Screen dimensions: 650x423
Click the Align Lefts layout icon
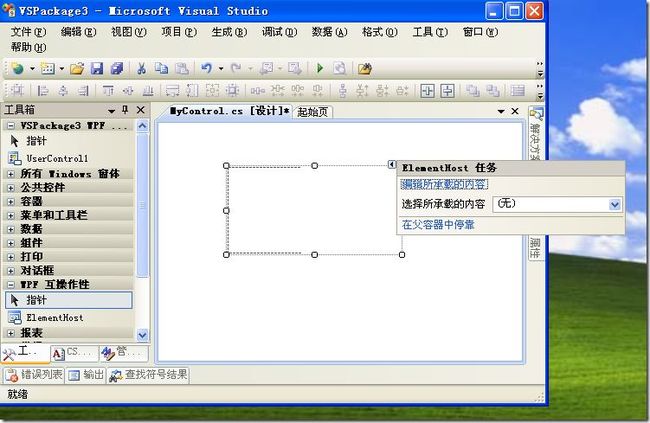click(x=43, y=90)
